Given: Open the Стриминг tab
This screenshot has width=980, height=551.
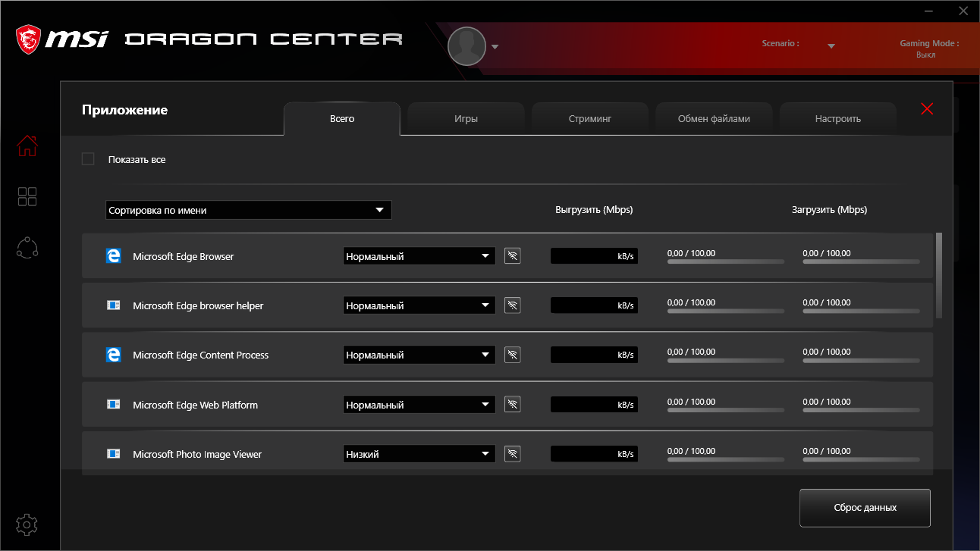Looking at the screenshot, I should [x=589, y=118].
